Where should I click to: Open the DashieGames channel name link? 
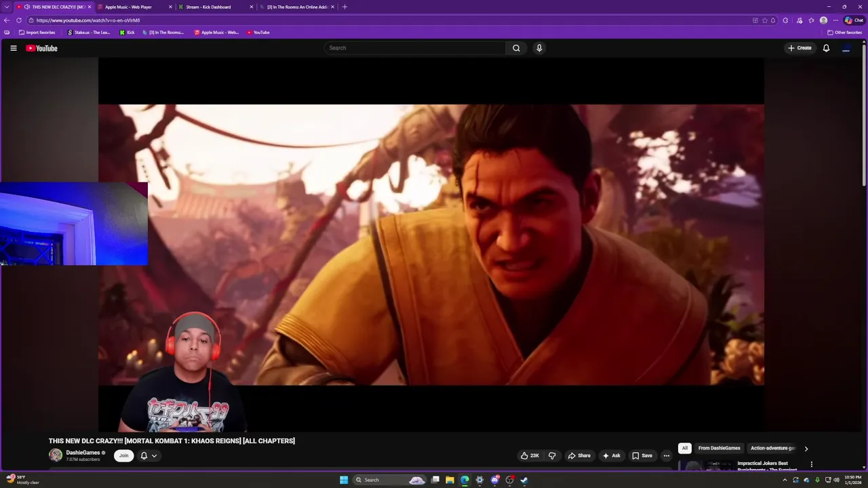point(83,453)
